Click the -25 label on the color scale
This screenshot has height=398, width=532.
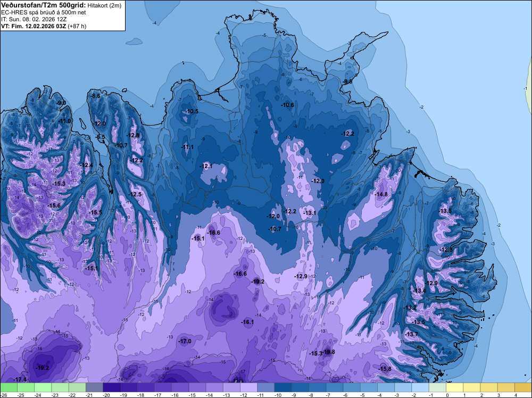[22, 395]
